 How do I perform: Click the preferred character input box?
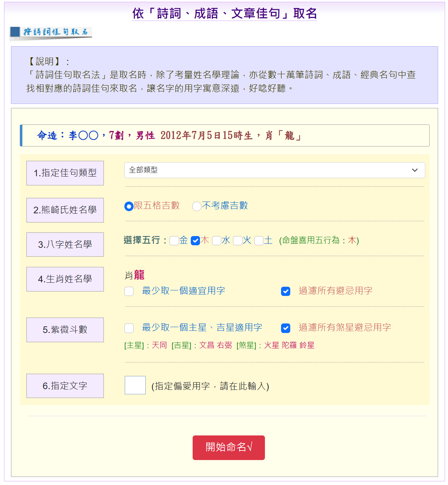(x=135, y=385)
